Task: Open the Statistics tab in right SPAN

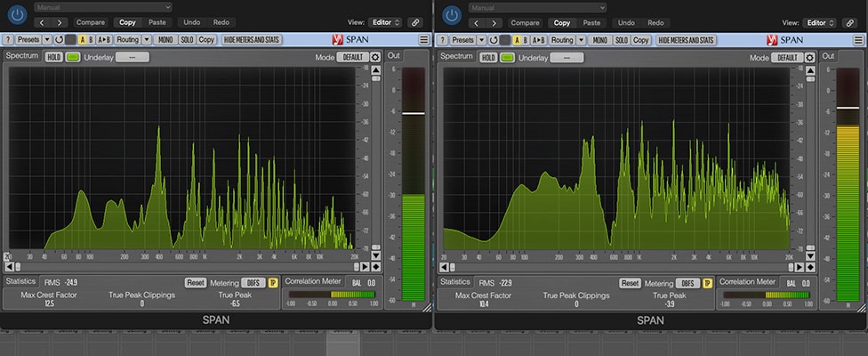Action: [454, 281]
